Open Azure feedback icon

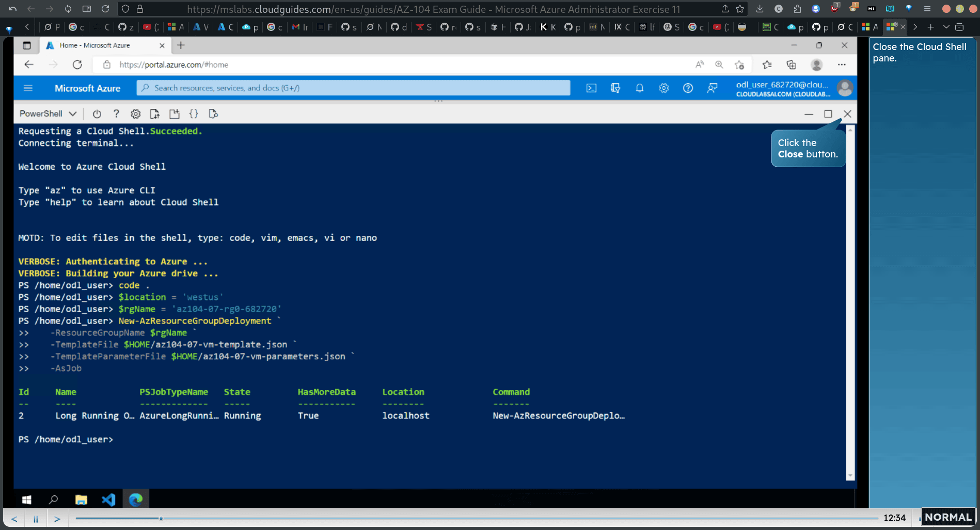(712, 88)
